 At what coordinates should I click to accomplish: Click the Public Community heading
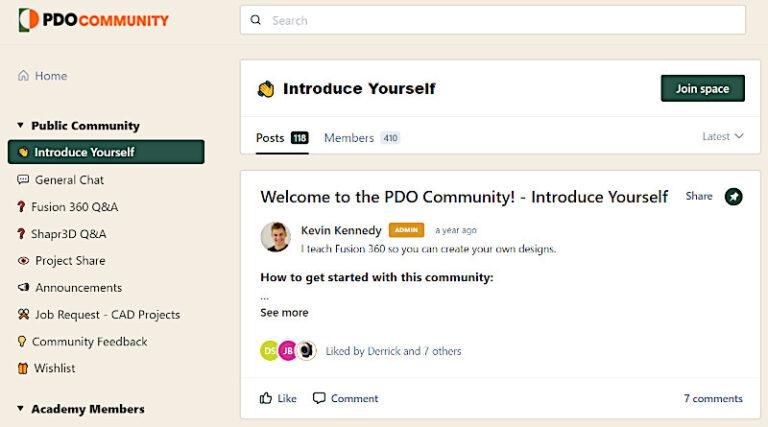[x=85, y=125]
